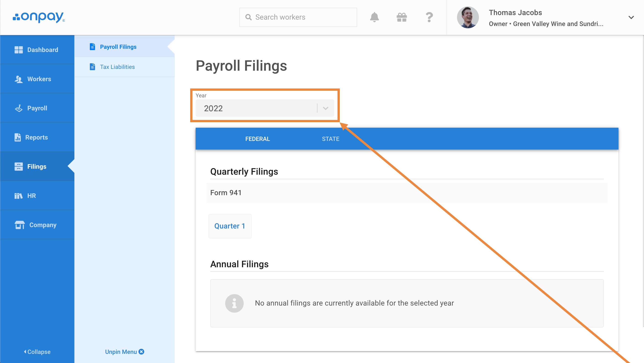Open the gift rewards icon
Screen dimensions: 644x363
coord(402,17)
